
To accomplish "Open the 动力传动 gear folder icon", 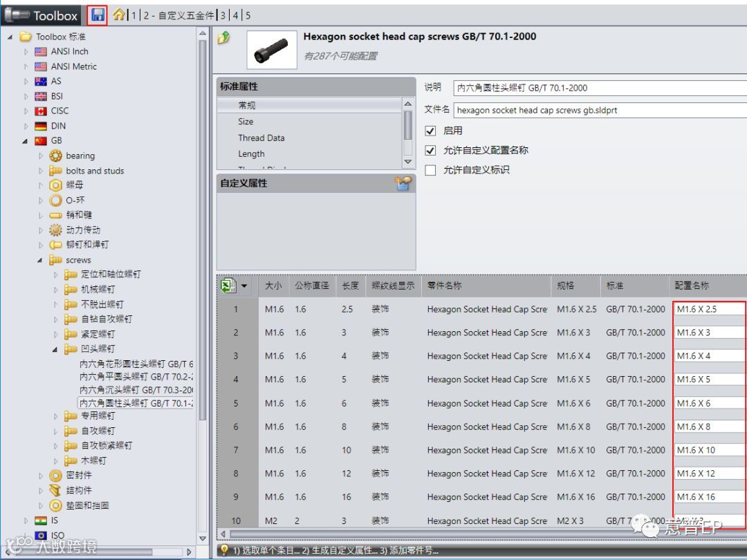I will pos(56,230).
